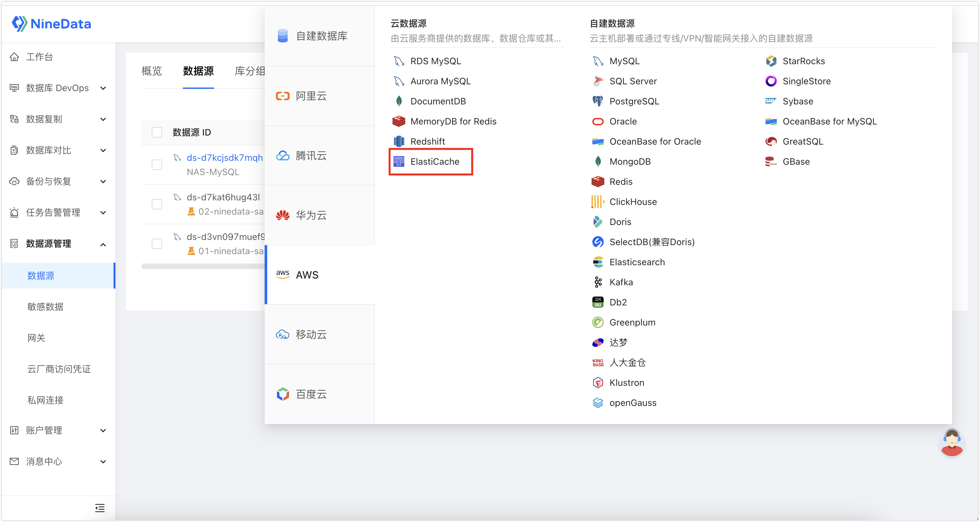This screenshot has height=522, width=980.
Task: Choose Aurora MySQL from cloud sources
Action: click(x=440, y=81)
